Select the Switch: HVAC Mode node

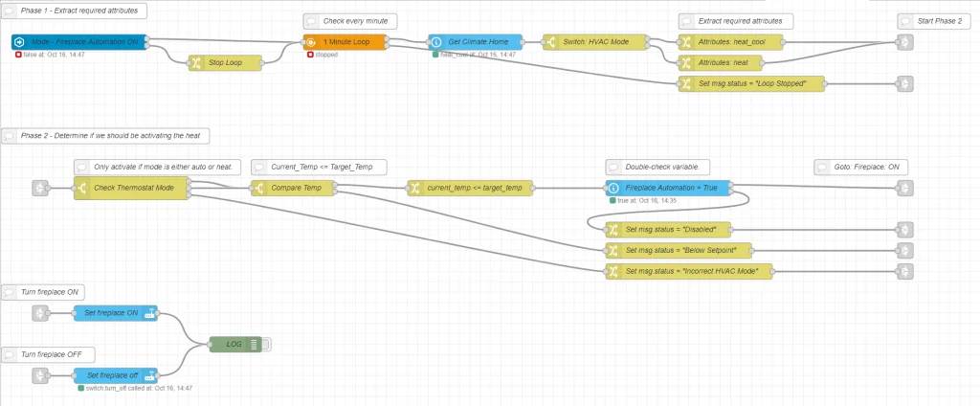(595, 42)
